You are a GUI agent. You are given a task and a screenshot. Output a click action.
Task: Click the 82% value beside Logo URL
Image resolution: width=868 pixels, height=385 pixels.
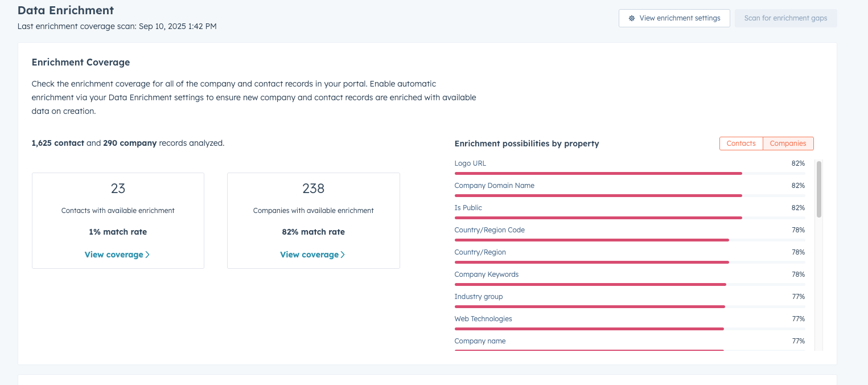click(798, 163)
